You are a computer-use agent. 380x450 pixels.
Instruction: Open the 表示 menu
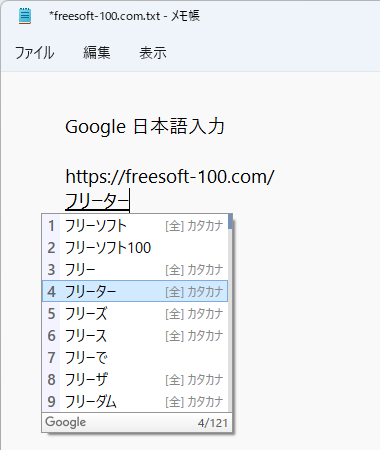click(153, 53)
